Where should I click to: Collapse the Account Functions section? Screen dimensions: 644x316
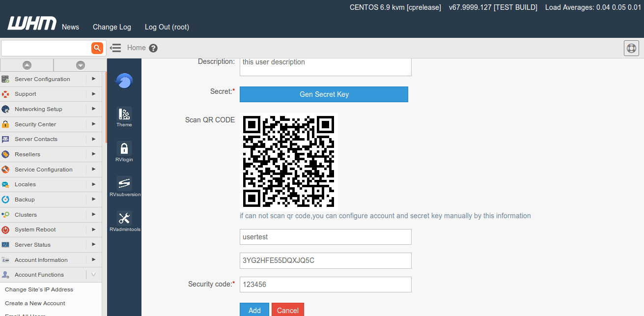click(x=93, y=275)
